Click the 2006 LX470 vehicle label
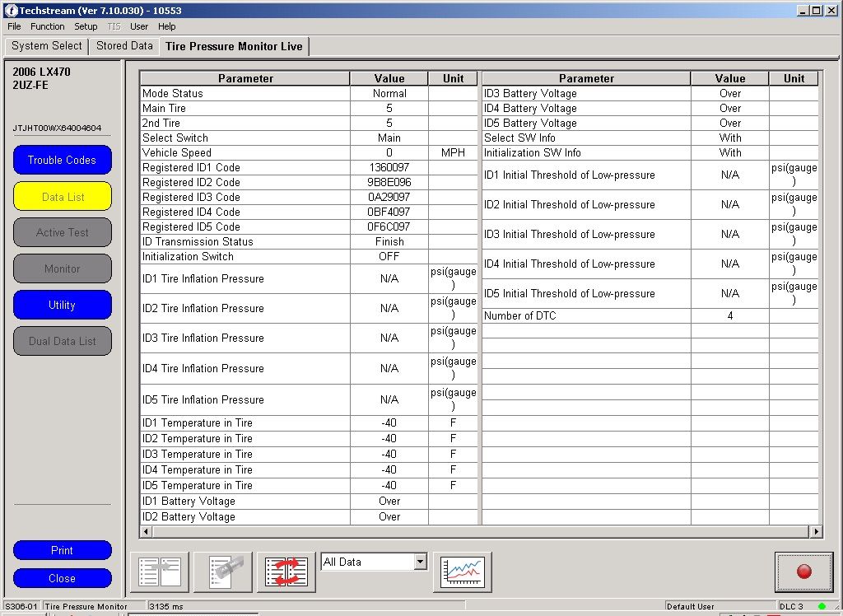The image size is (843, 616). click(x=41, y=72)
